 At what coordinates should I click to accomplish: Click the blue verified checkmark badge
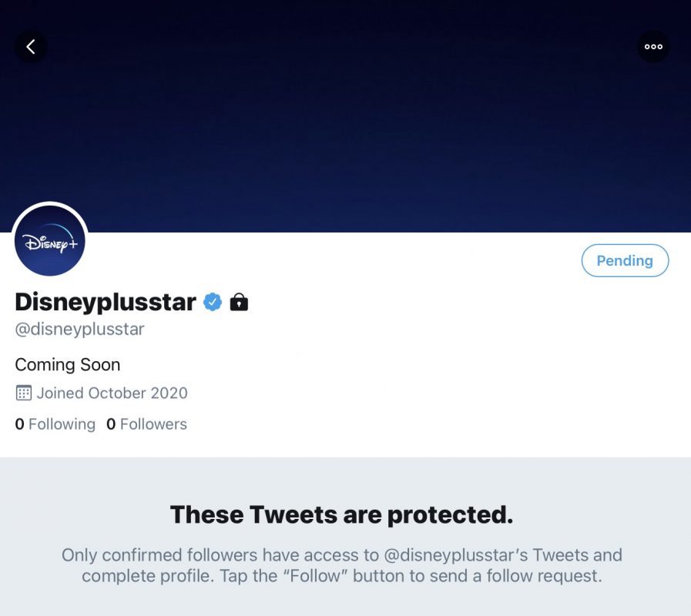[213, 302]
